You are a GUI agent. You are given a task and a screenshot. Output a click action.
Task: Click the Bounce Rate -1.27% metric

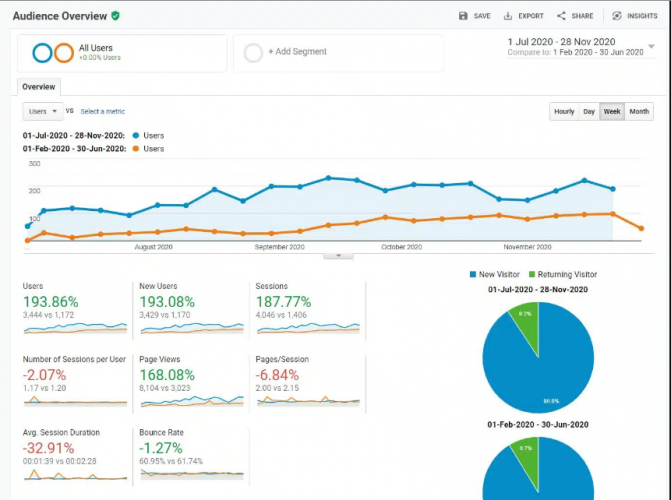click(x=161, y=448)
